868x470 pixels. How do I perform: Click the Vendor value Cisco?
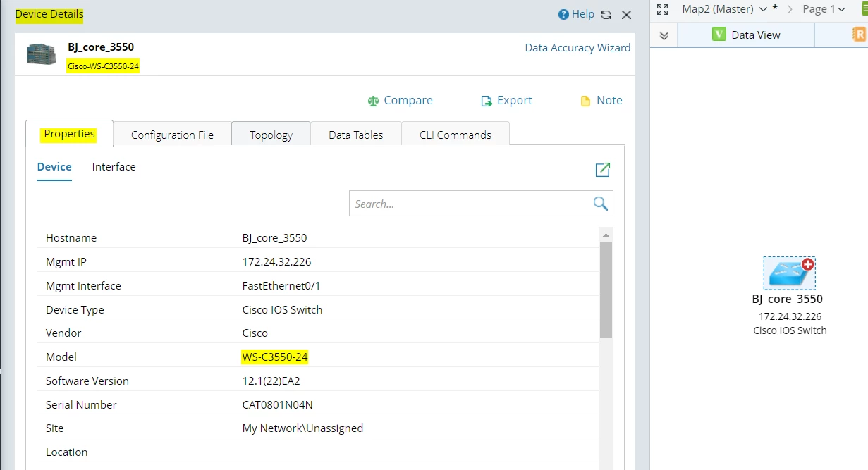pyautogui.click(x=255, y=333)
